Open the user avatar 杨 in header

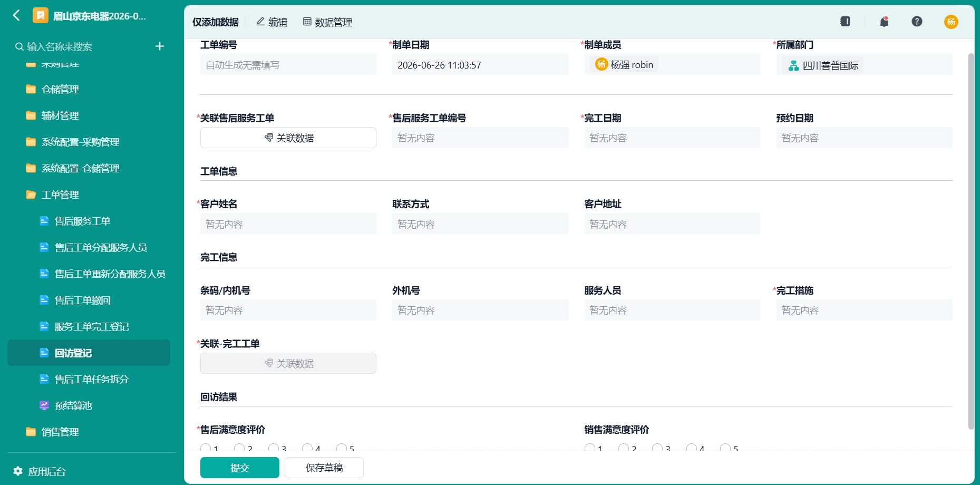951,22
